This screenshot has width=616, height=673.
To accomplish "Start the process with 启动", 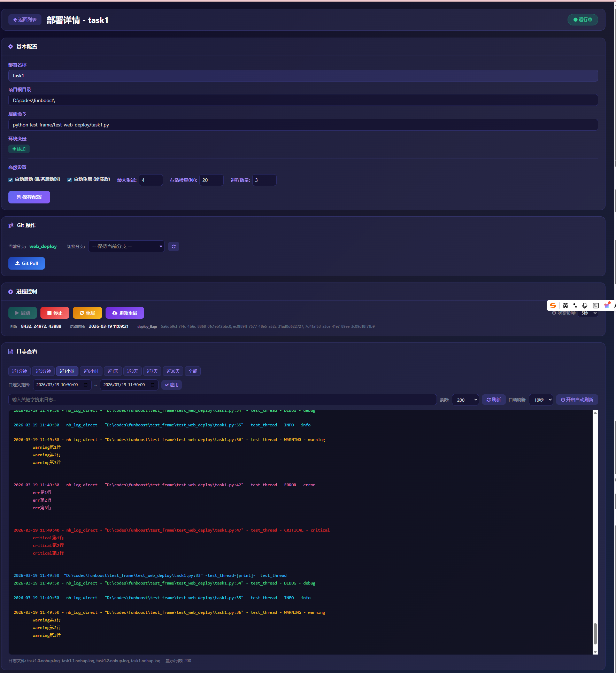I will [x=22, y=313].
